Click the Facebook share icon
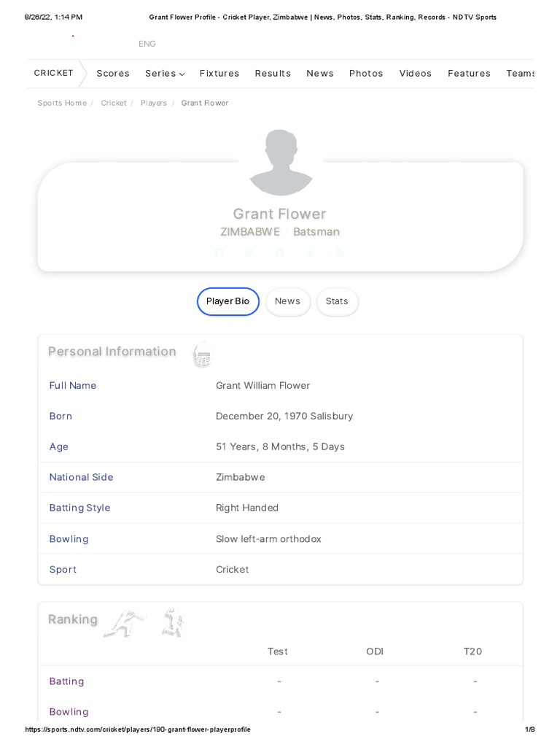This screenshot has height=747, width=560. pos(219,252)
